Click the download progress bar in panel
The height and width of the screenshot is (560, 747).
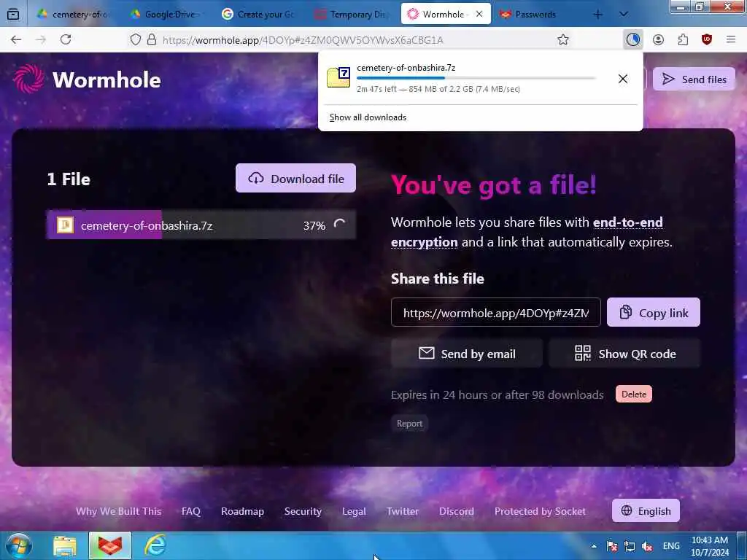click(x=476, y=77)
